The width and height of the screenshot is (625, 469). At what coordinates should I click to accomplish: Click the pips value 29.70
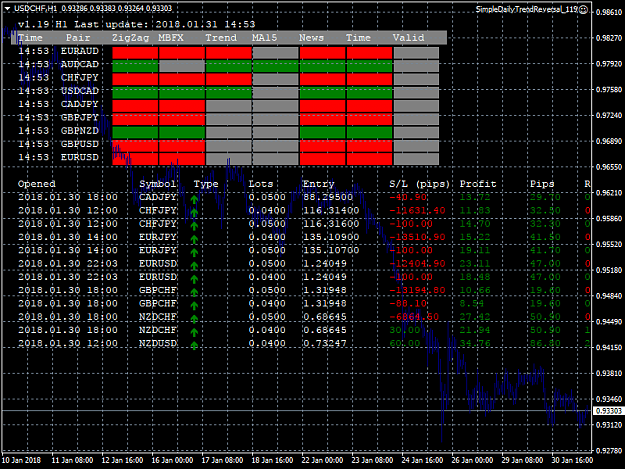tap(545, 197)
